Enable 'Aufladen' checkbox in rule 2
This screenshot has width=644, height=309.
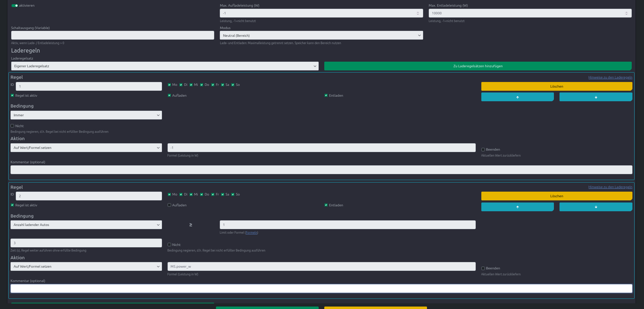click(x=169, y=205)
